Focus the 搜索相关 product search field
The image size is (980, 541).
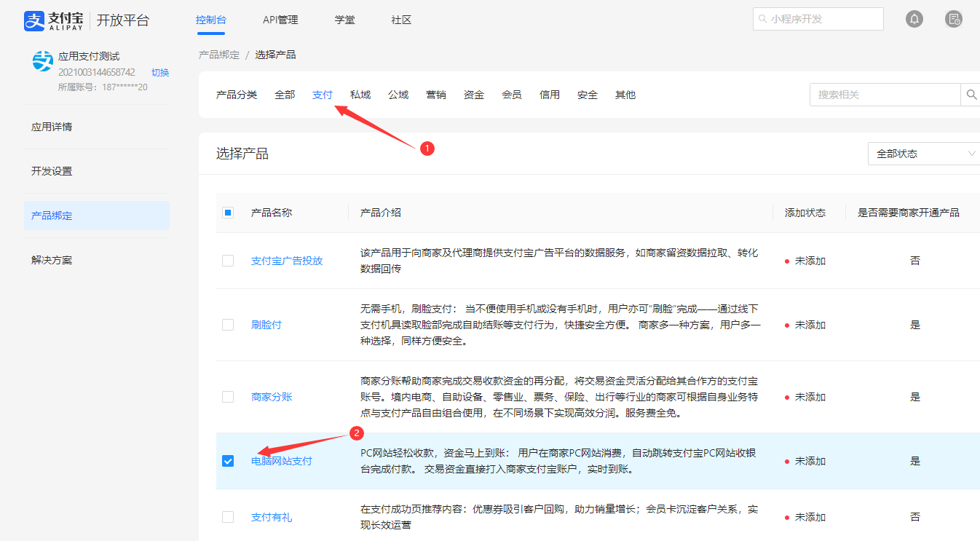pos(885,95)
